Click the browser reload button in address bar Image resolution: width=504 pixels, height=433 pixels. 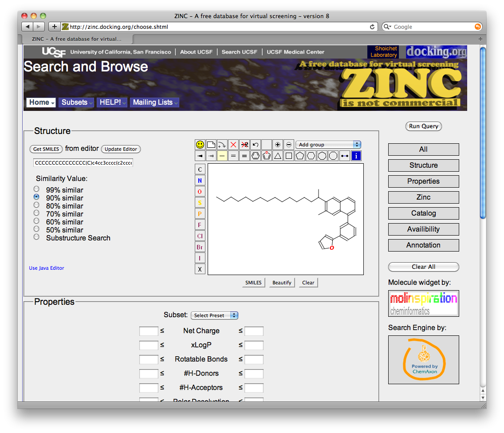tap(372, 27)
